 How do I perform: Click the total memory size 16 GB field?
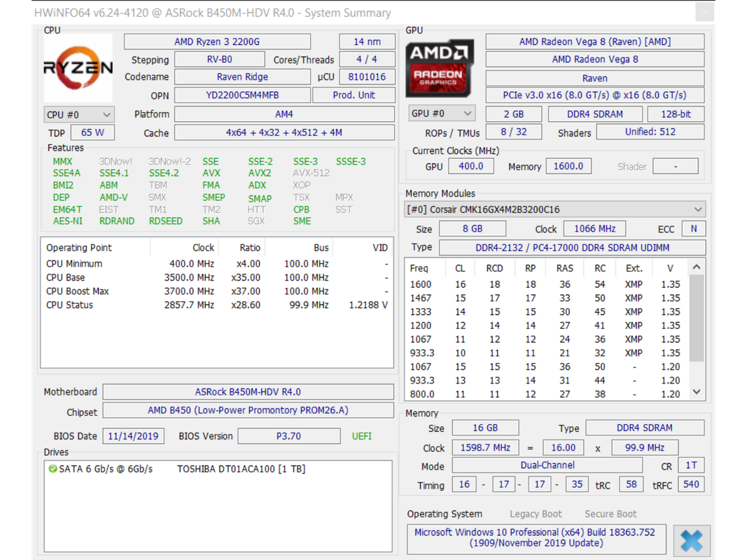[485, 428]
